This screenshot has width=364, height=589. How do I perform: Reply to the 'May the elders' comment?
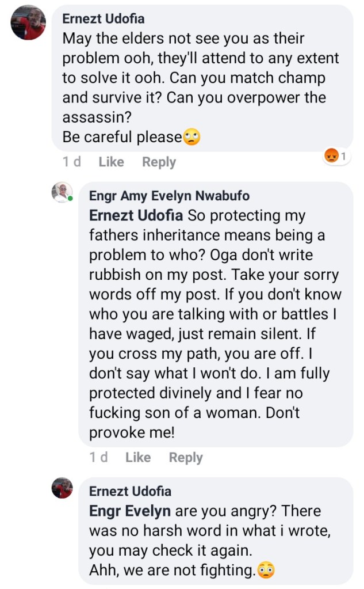[159, 162]
